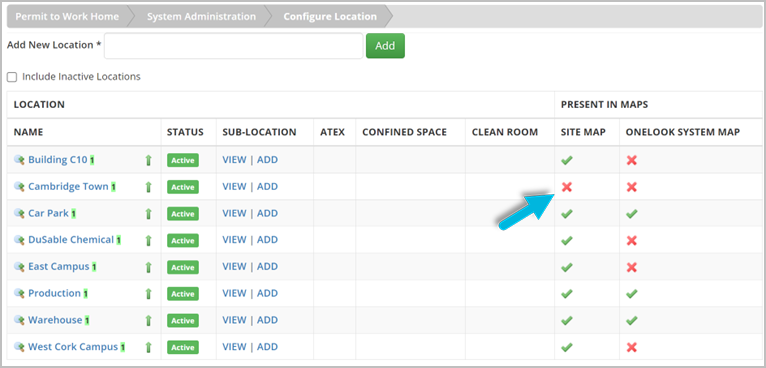Click the edit icon beside DuSable Chemical
Image resolution: width=766 pixels, height=368 pixels.
point(19,240)
